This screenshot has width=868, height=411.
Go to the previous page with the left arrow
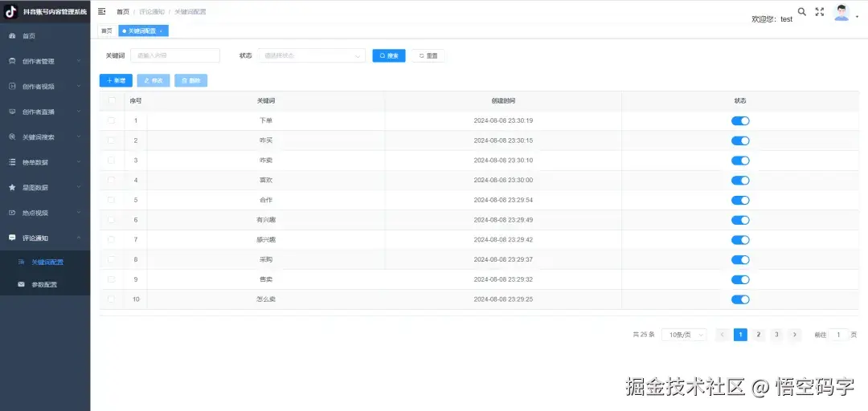point(723,335)
